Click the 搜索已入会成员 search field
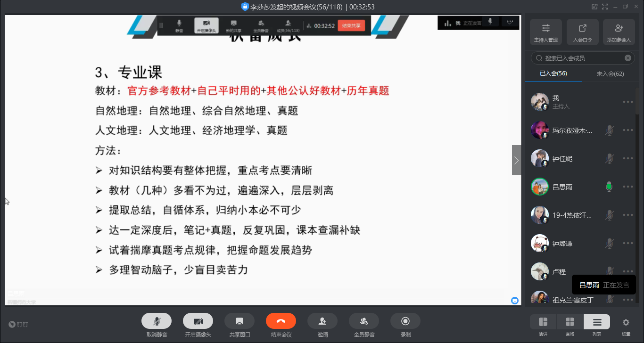 point(582,58)
